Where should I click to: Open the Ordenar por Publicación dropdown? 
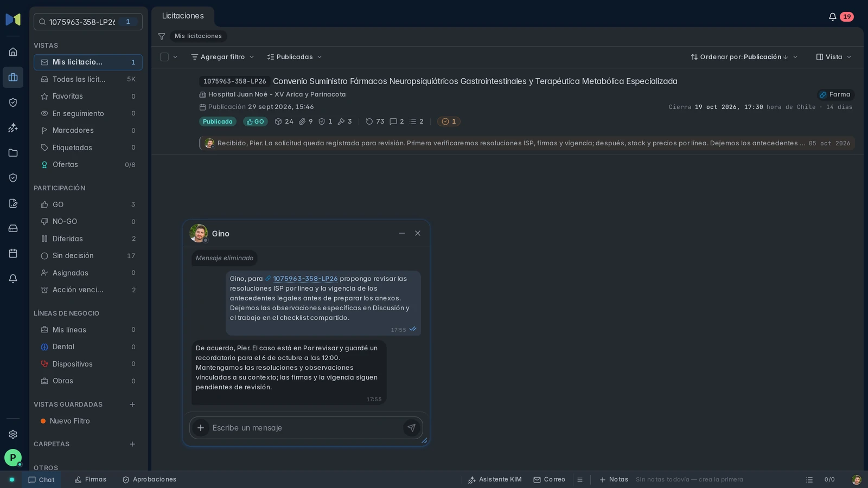pyautogui.click(x=744, y=57)
